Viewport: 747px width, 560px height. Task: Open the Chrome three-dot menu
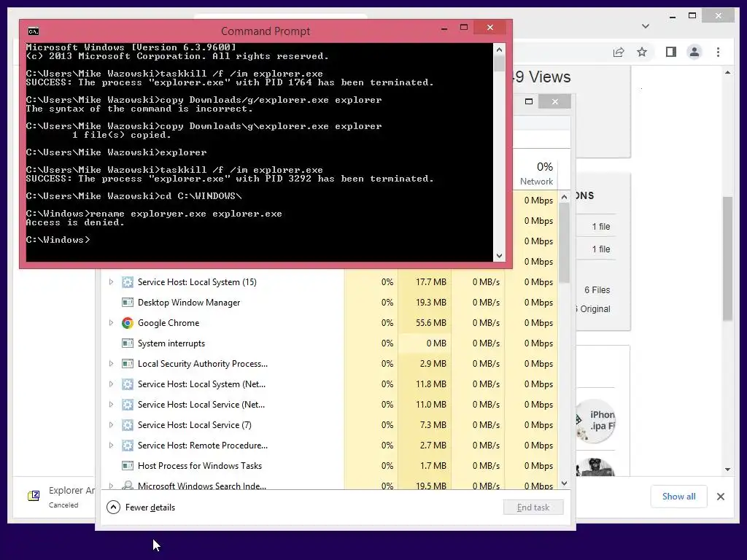[718, 52]
